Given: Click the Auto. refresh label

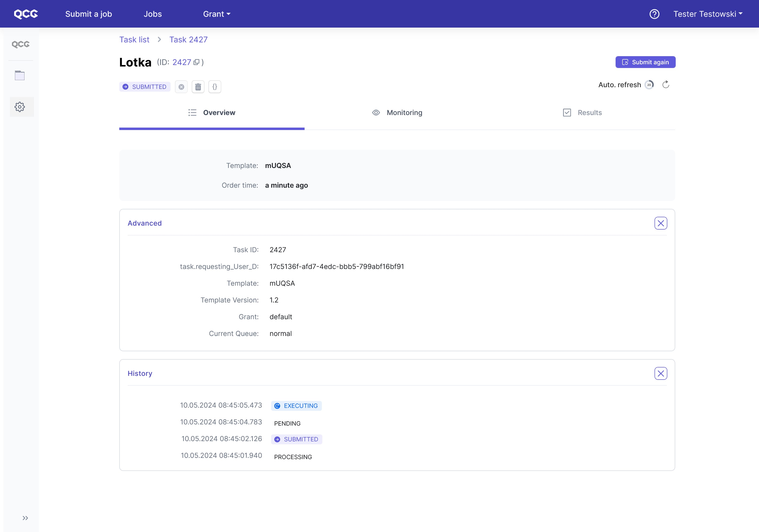Looking at the screenshot, I should pos(620,85).
